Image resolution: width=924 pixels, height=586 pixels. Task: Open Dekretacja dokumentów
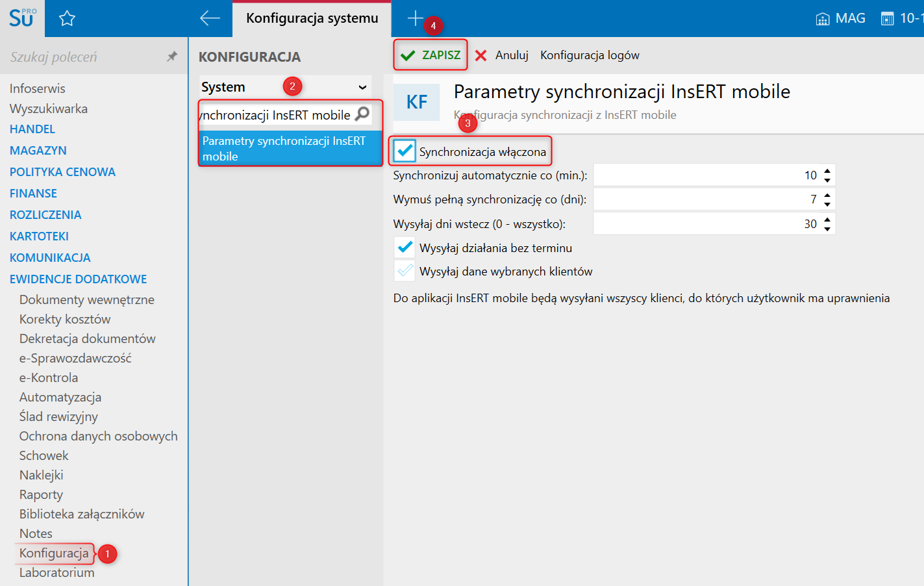(88, 338)
